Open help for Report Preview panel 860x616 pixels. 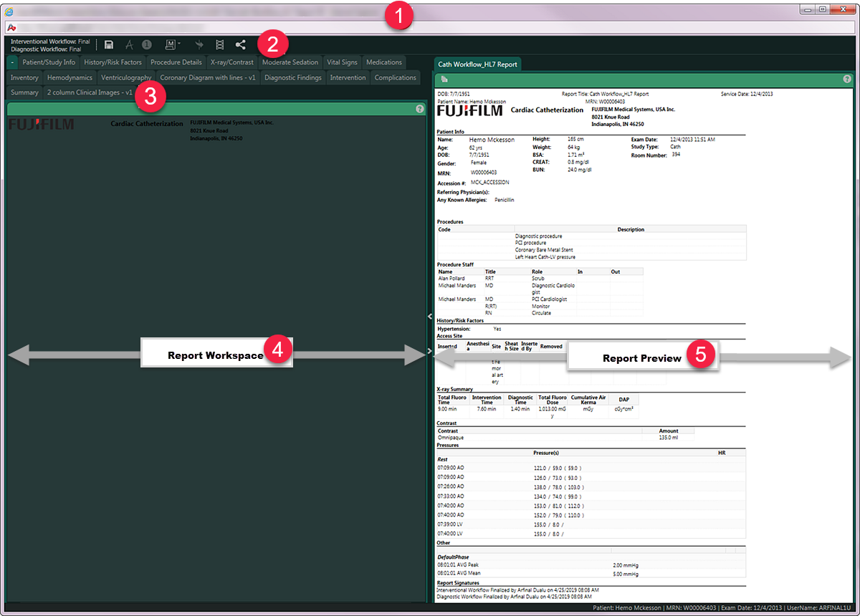pos(847,79)
